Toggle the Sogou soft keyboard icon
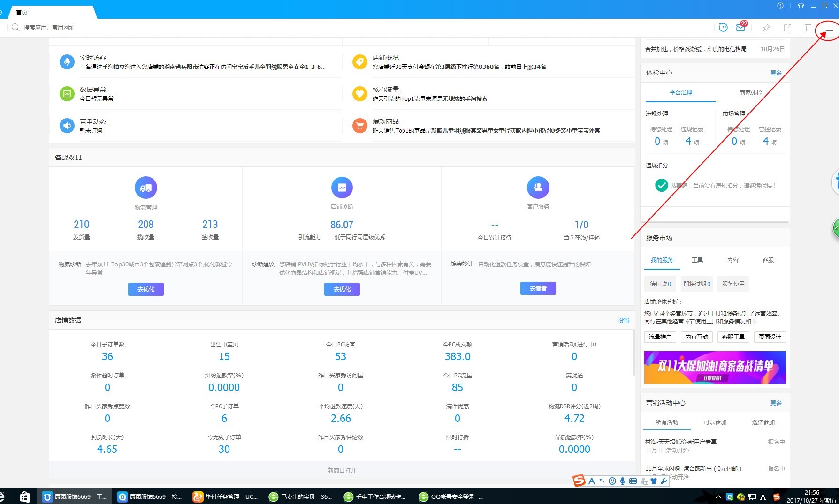839x504 pixels. click(633, 481)
